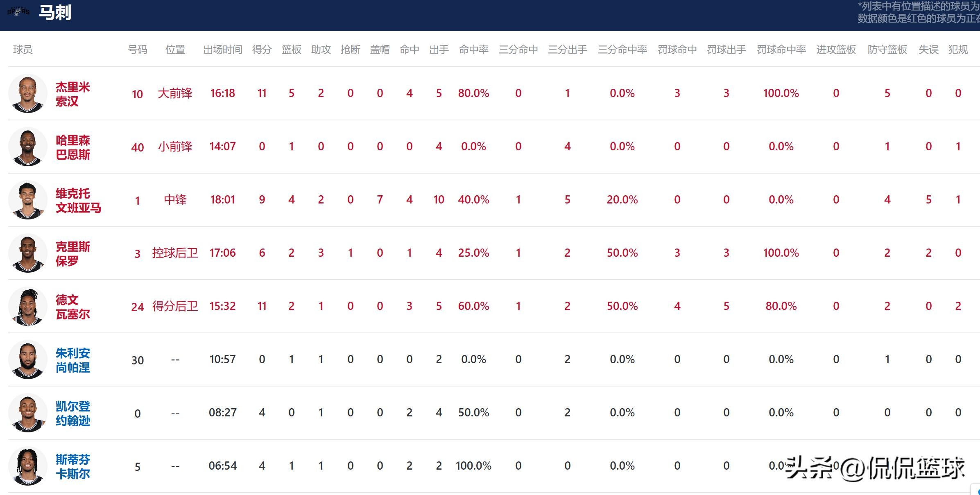The width and height of the screenshot is (980, 495).
Task: Click Devin Vassell's player headshot
Action: (28, 306)
